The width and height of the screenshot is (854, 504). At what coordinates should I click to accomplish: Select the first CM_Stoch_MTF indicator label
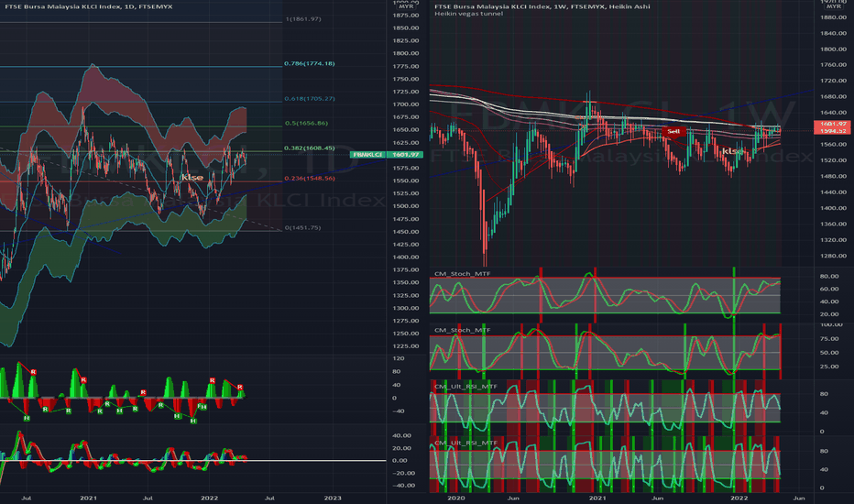coord(463,273)
